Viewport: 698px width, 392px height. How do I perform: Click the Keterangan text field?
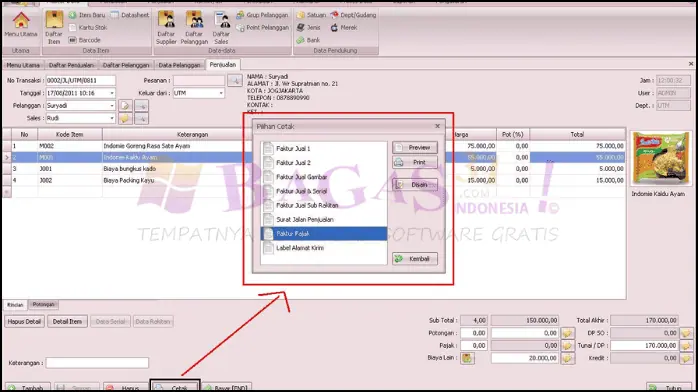(97, 363)
